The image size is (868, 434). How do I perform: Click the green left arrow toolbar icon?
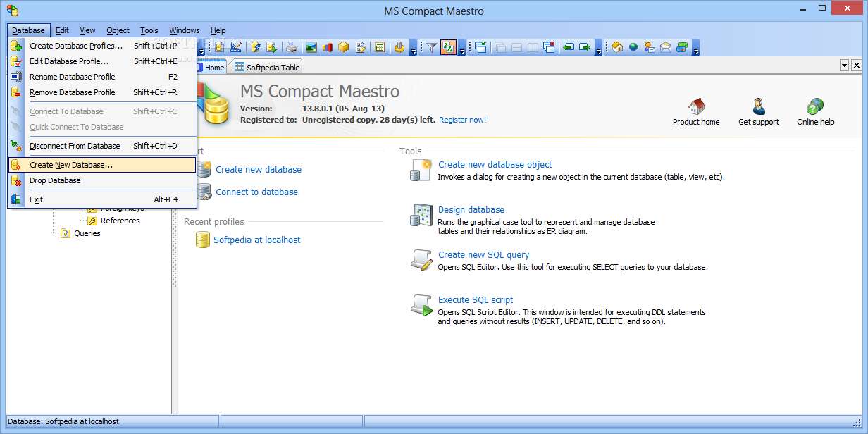569,47
